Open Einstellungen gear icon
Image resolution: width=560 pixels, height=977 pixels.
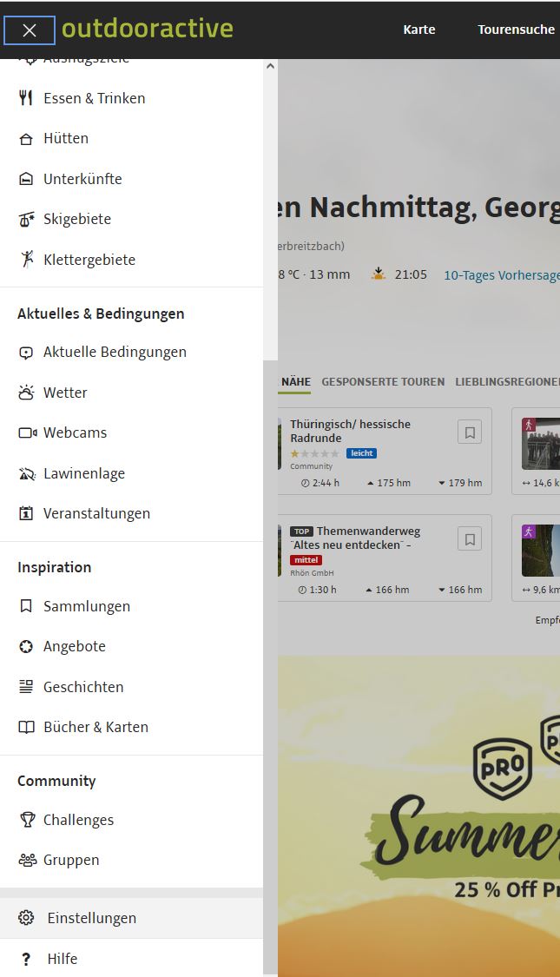click(26, 918)
